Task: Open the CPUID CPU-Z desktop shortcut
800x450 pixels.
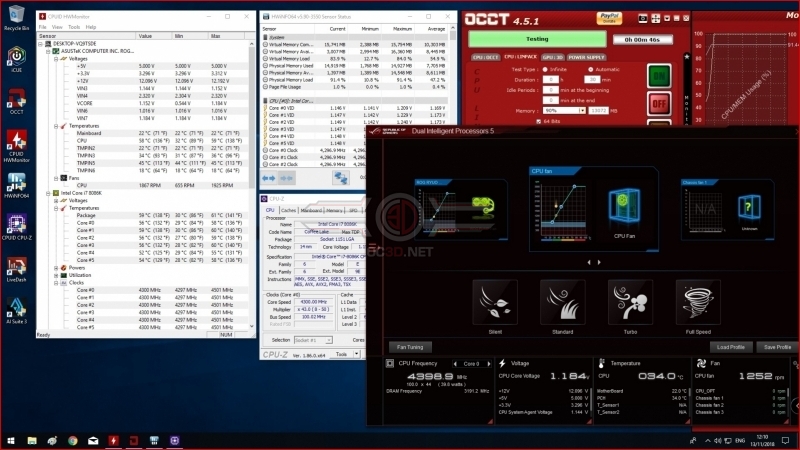Action: pyautogui.click(x=16, y=228)
